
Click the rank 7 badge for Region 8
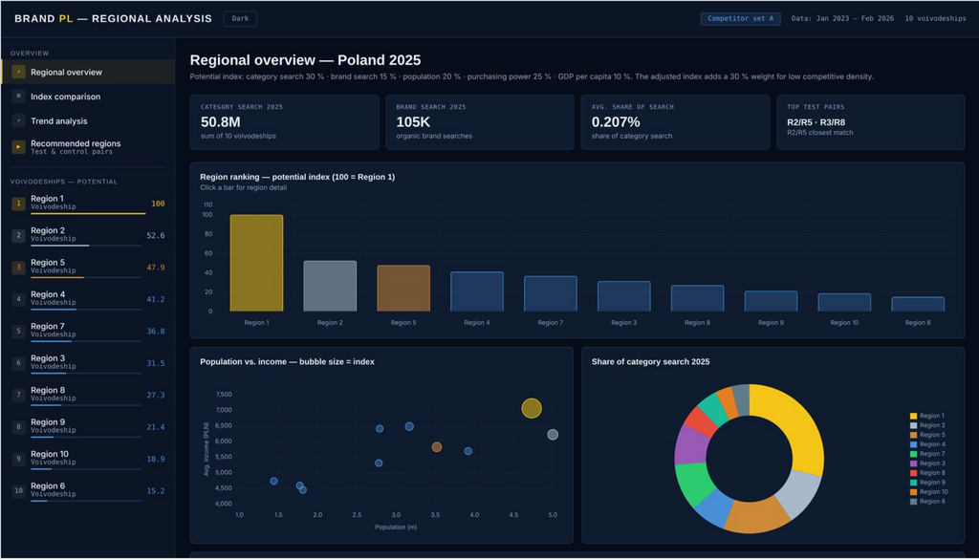pyautogui.click(x=19, y=395)
